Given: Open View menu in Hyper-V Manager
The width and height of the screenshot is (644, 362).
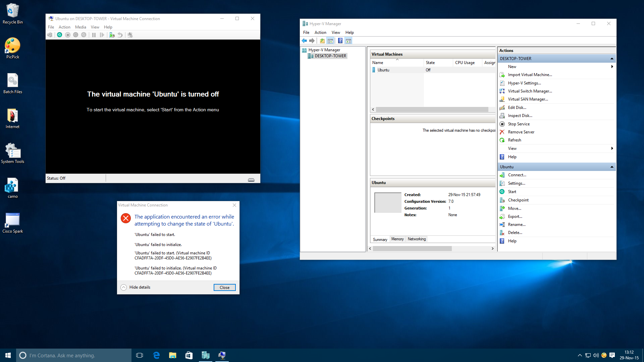Looking at the screenshot, I should 336,33.
